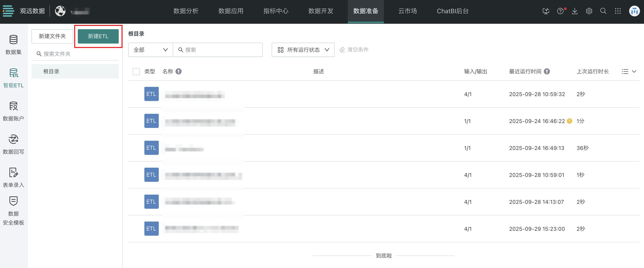Image resolution: width=644 pixels, height=268 pixels.
Task: Sort by 最近运行时间 arrow toggle
Action: point(547,72)
